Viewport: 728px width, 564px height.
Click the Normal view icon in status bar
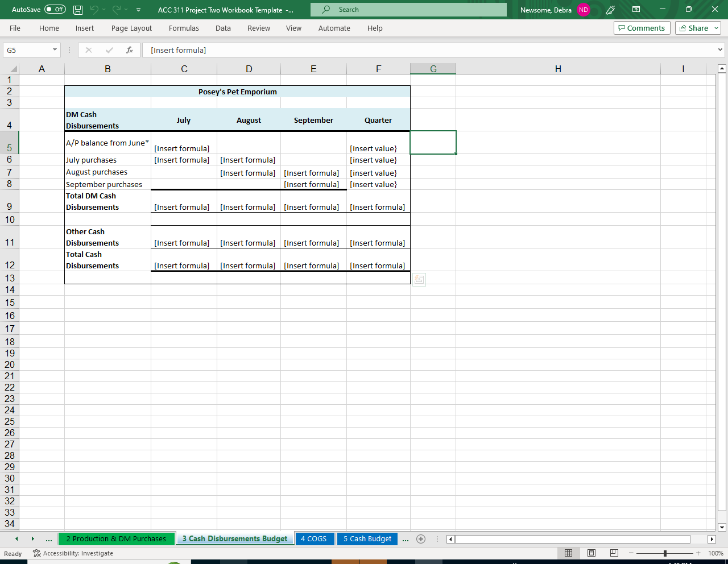[569, 553]
